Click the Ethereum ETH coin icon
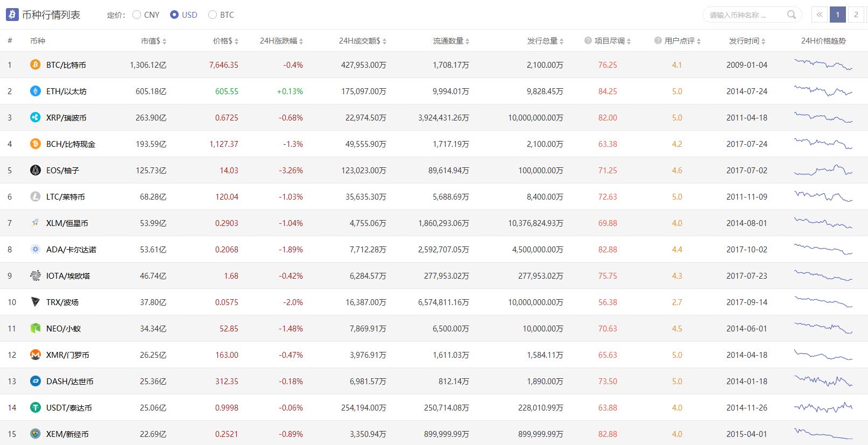This screenshot has width=868, height=445. tap(36, 91)
